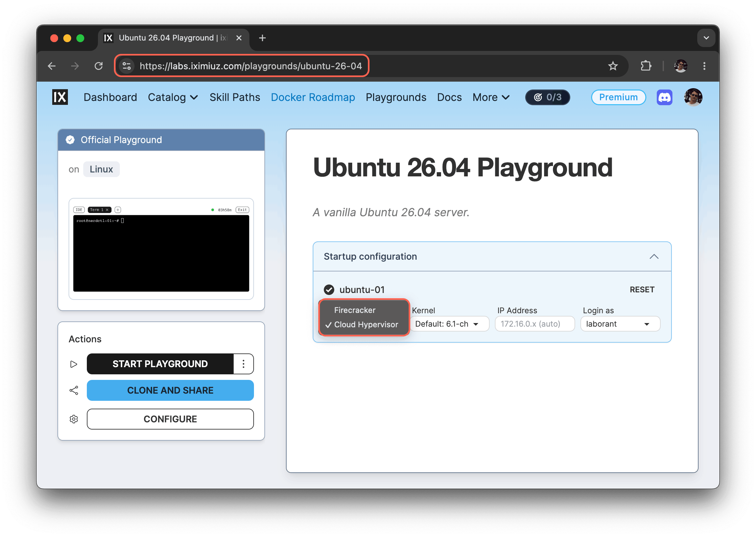
Task: Reload the page
Action: (x=99, y=66)
